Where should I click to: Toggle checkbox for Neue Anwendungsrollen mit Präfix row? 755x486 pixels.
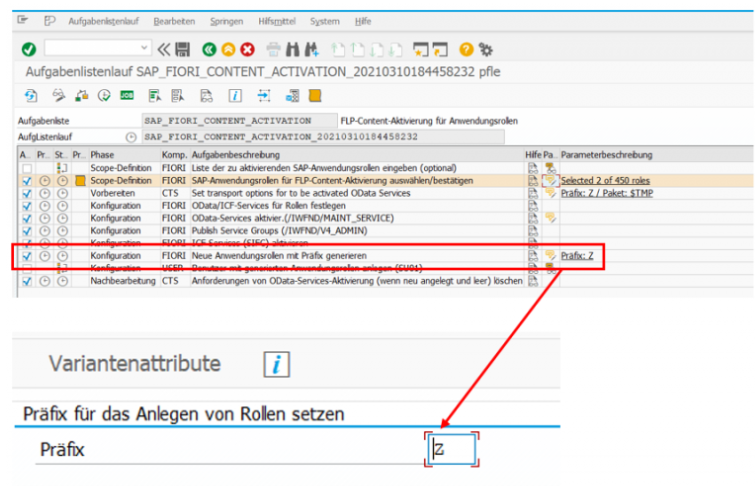pos(27,256)
